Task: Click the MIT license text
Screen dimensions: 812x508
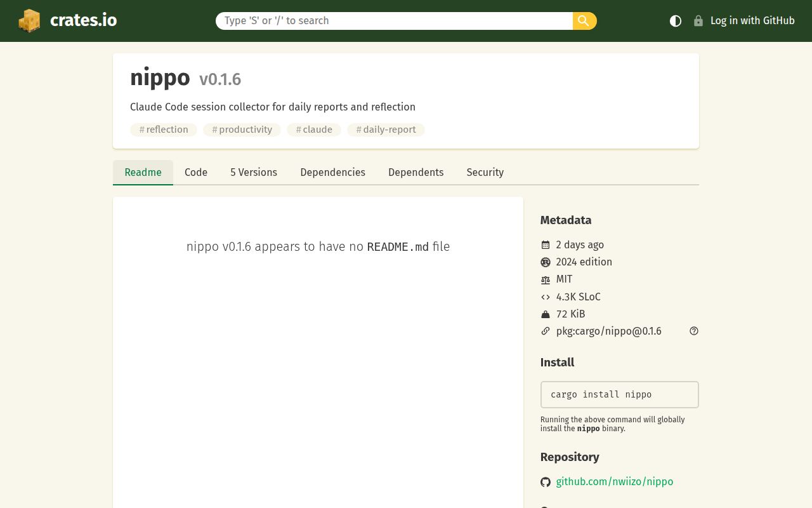Action: [565, 279]
